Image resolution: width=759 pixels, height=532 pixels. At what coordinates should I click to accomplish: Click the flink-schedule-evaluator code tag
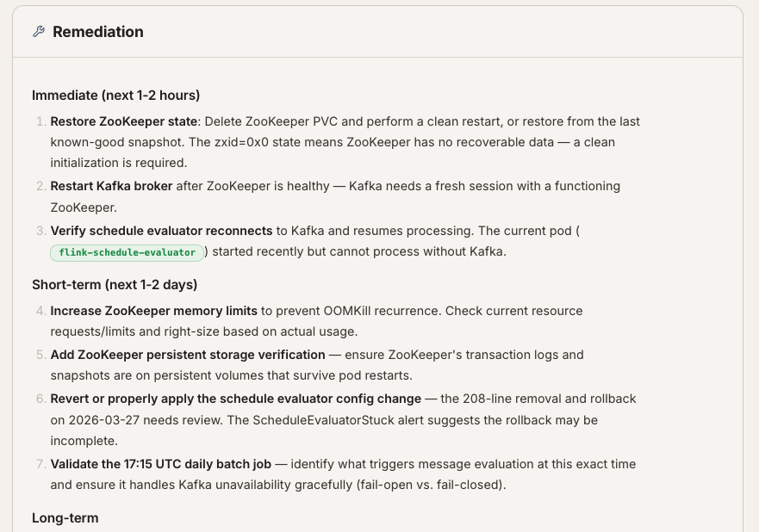click(127, 252)
